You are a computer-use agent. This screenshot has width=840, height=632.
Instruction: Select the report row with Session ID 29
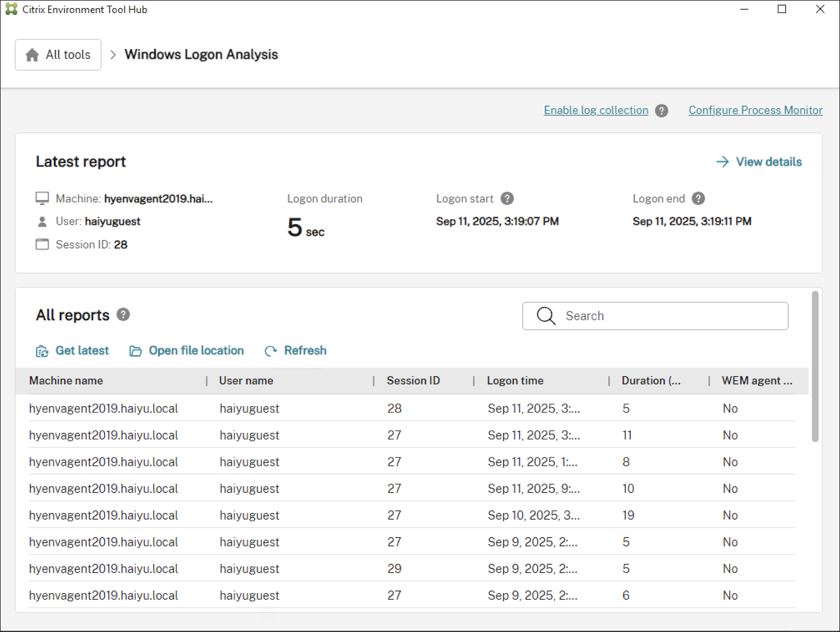[394, 569]
